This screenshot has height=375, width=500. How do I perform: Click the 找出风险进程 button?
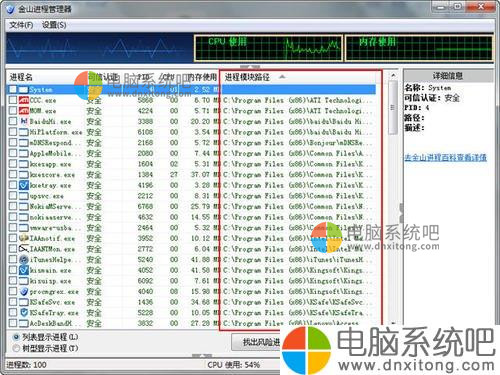(x=257, y=342)
